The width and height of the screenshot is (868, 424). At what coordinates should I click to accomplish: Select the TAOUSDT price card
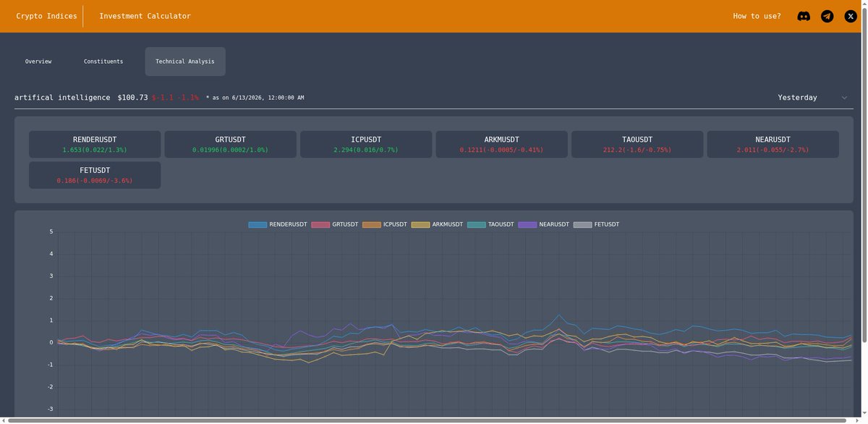point(637,144)
